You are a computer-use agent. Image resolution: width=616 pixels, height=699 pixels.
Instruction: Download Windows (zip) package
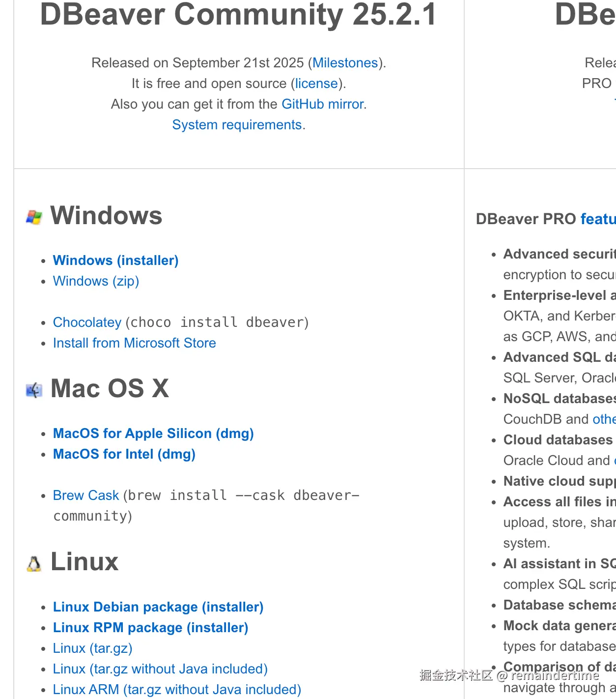tap(96, 281)
